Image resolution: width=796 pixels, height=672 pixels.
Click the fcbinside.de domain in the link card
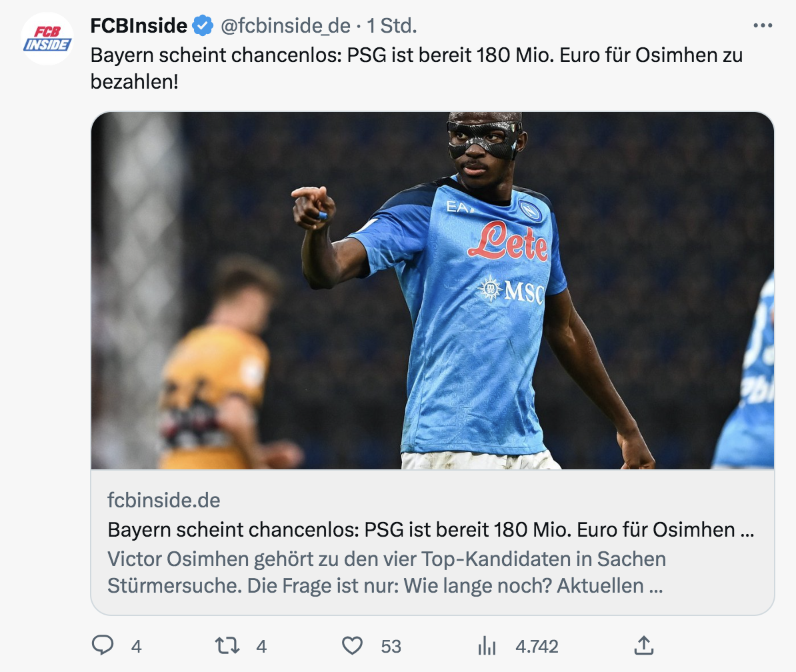tap(163, 500)
